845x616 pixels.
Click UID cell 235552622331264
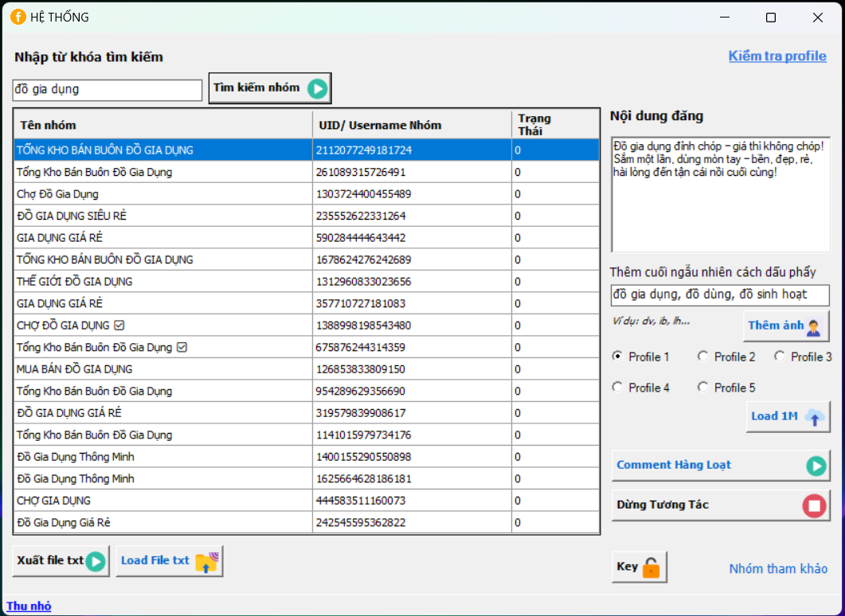pos(413,216)
